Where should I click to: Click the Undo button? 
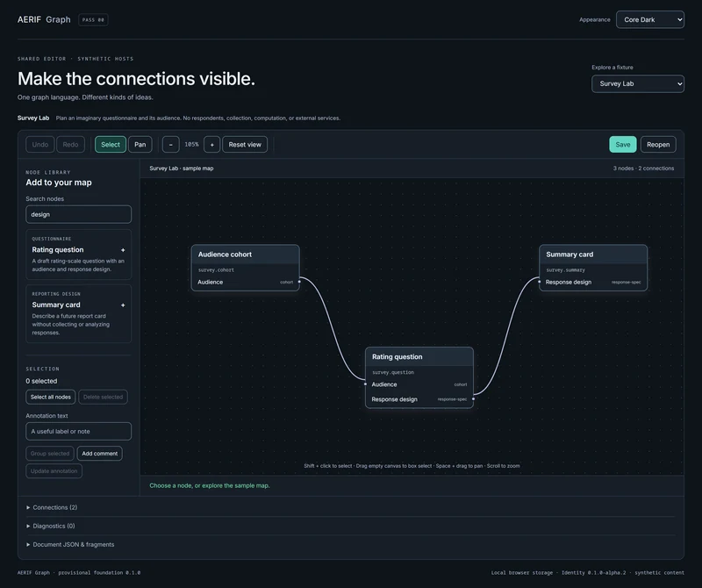[x=40, y=145]
